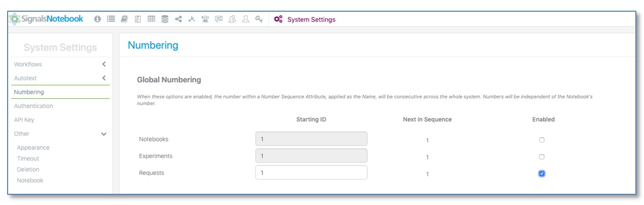Select Authentication in the settings sidebar
Image resolution: width=644 pixels, height=205 pixels.
click(34, 106)
